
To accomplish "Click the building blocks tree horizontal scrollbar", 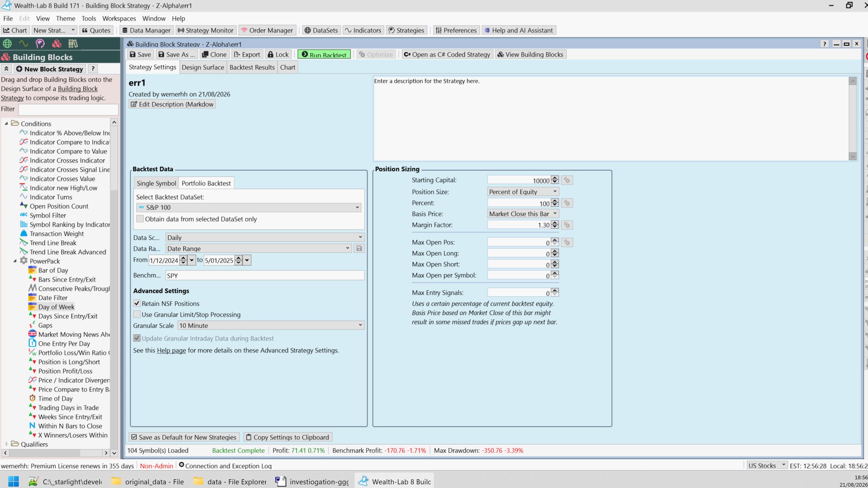I will pos(55,453).
